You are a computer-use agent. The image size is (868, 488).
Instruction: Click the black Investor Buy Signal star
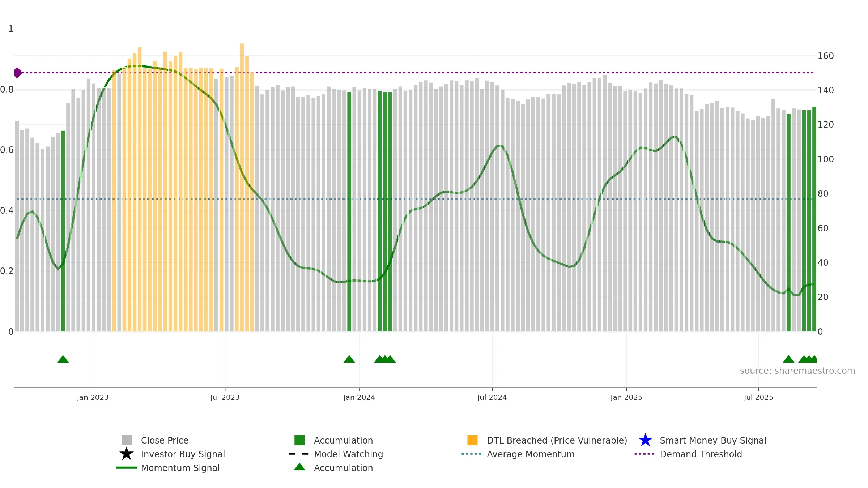click(126, 454)
